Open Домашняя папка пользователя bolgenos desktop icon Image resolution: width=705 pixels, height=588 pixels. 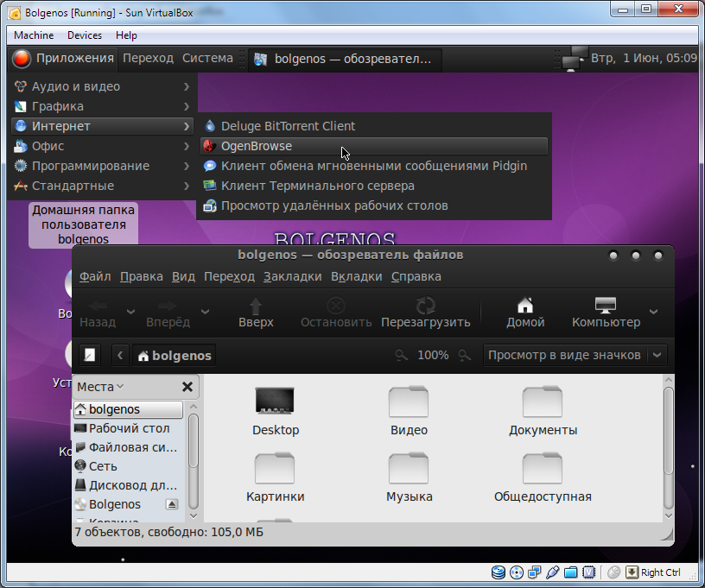[83, 224]
